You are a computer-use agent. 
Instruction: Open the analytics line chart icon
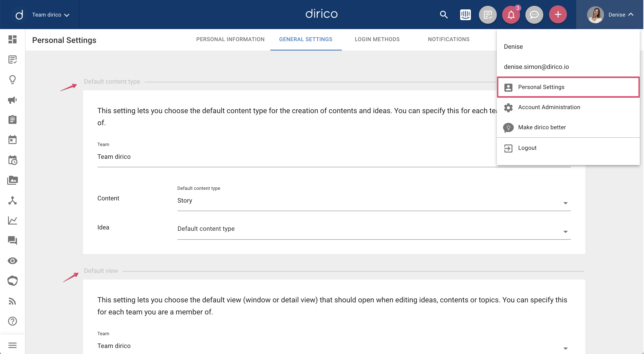12,220
